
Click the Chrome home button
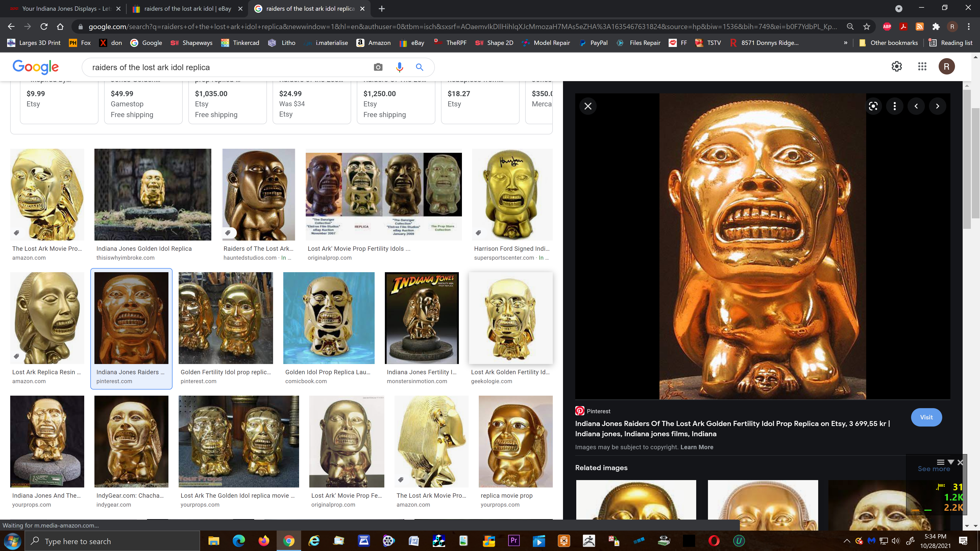[60, 27]
